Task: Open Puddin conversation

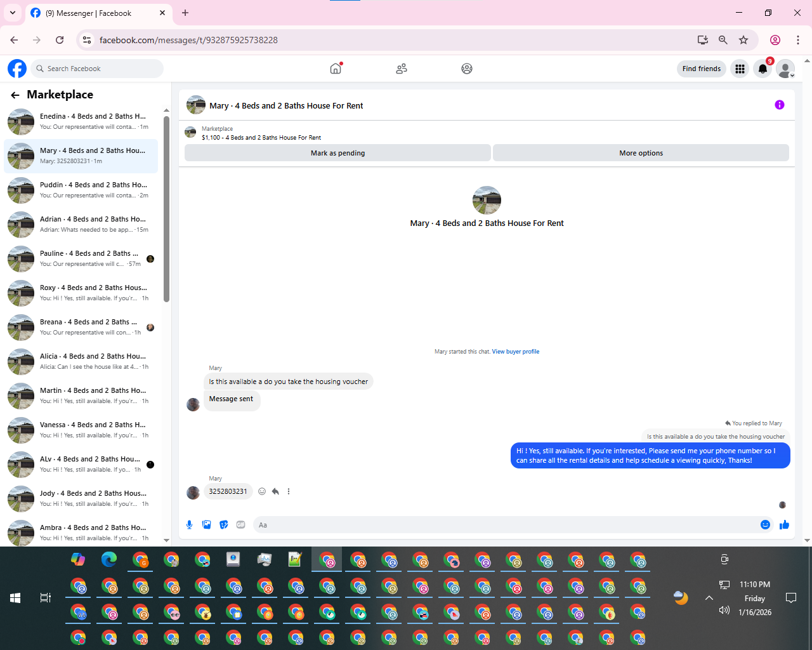Action: (x=81, y=190)
